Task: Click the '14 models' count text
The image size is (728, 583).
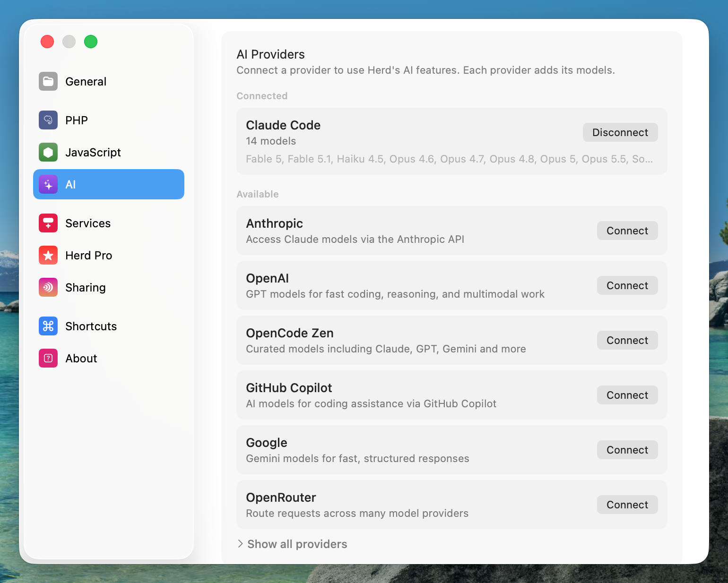Action: pyautogui.click(x=271, y=141)
